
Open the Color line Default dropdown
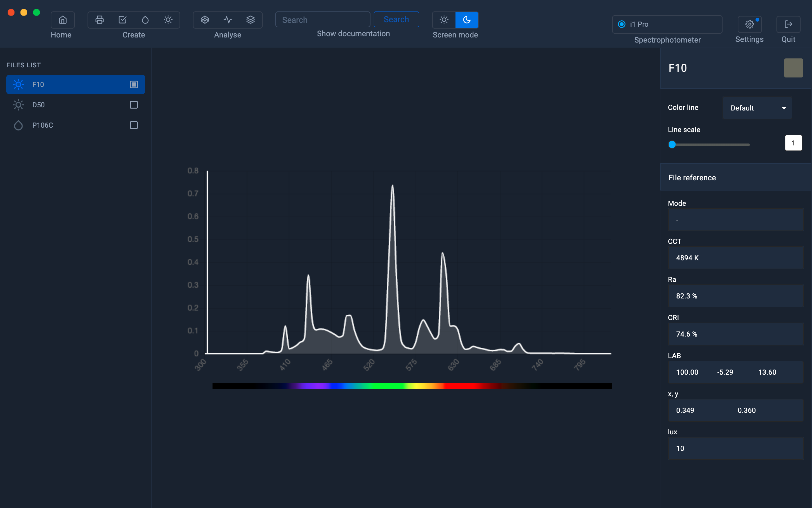point(757,108)
